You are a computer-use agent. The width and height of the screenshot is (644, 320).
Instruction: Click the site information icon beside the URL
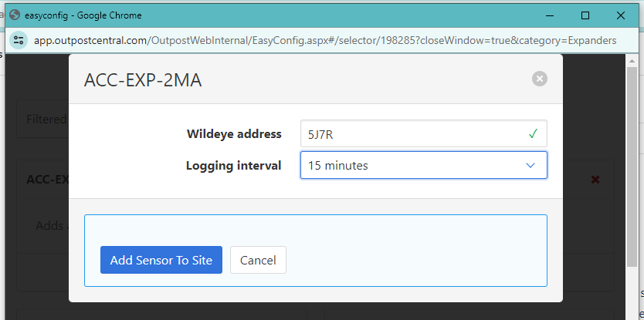tap(20, 40)
